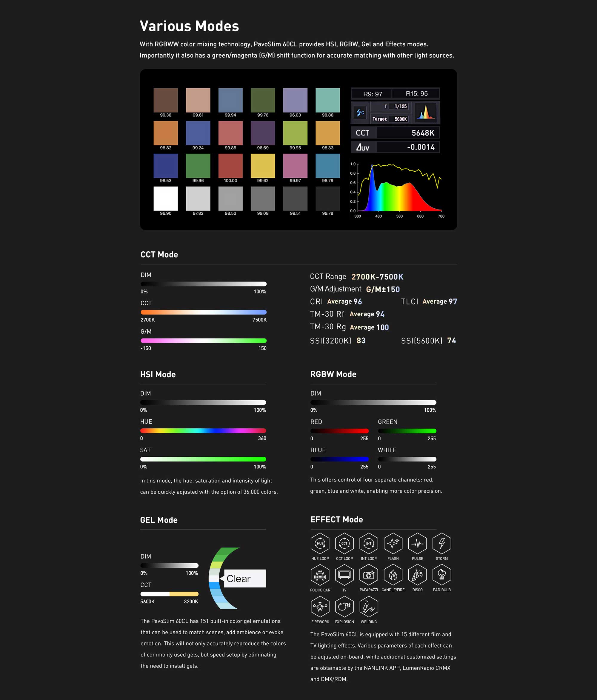The width and height of the screenshot is (597, 700).
Task: Click the CCT Range 2700K-7500K value
Action: (x=377, y=277)
